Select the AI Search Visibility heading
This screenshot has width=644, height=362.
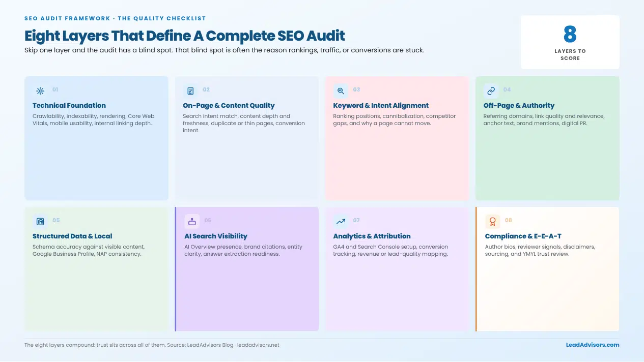pyautogui.click(x=216, y=236)
